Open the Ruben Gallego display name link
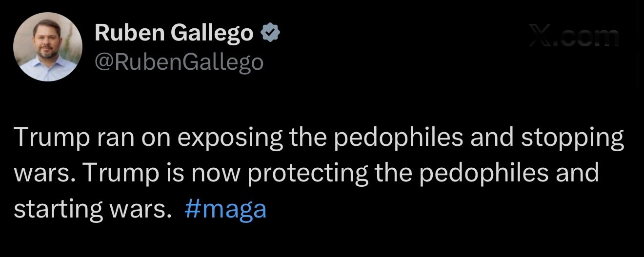This screenshot has width=644, height=257. tap(174, 33)
